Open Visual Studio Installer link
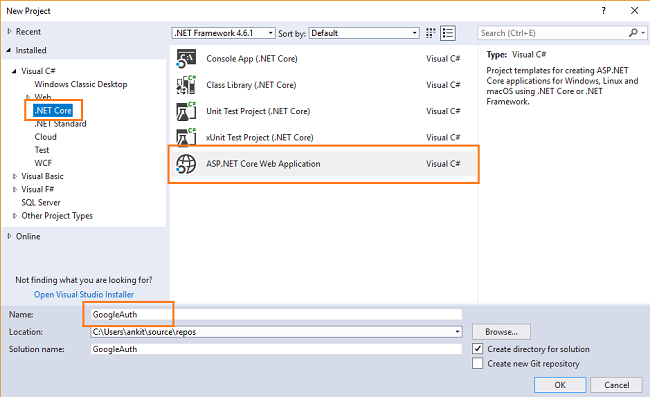The image size is (650, 397). coord(84,295)
